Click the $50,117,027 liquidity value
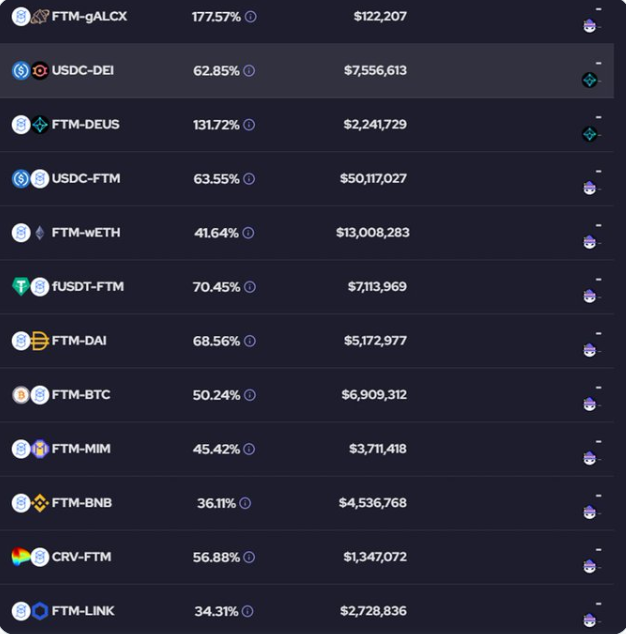The image size is (626, 634). (373, 179)
